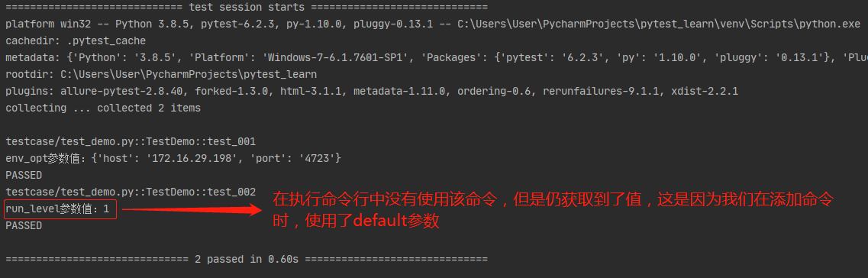Click the red-boxed run_level parameter value
Image resolution: width=868 pixels, height=278 pixels.
(60, 209)
